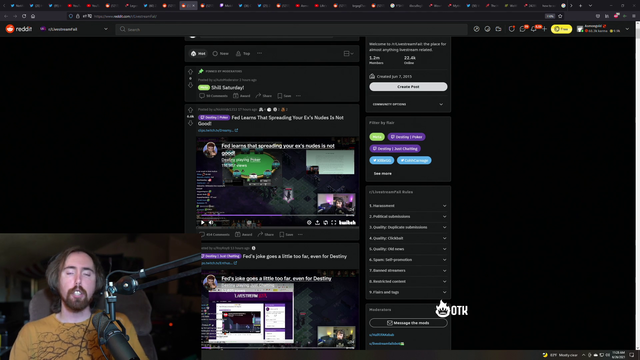640x360 pixels.
Task: Open the All feed icon in header
Action: pyautogui.click(x=487, y=29)
